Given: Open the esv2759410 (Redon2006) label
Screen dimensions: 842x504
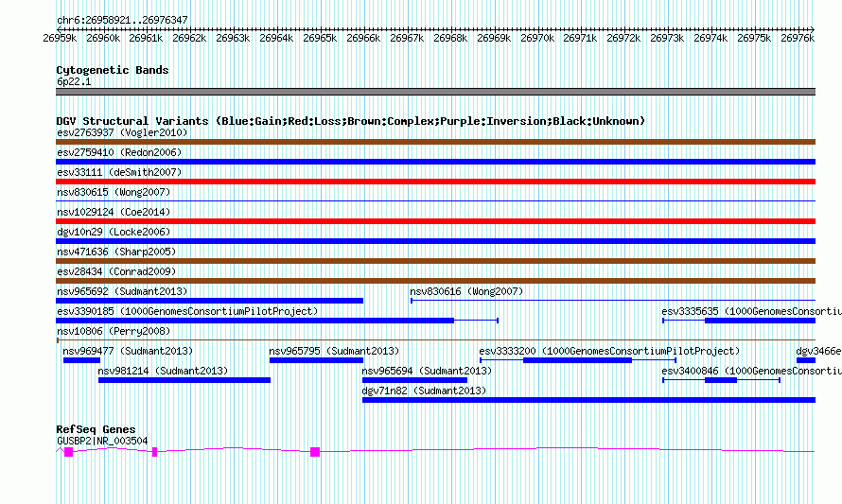Looking at the screenshot, I should pyautogui.click(x=119, y=152).
